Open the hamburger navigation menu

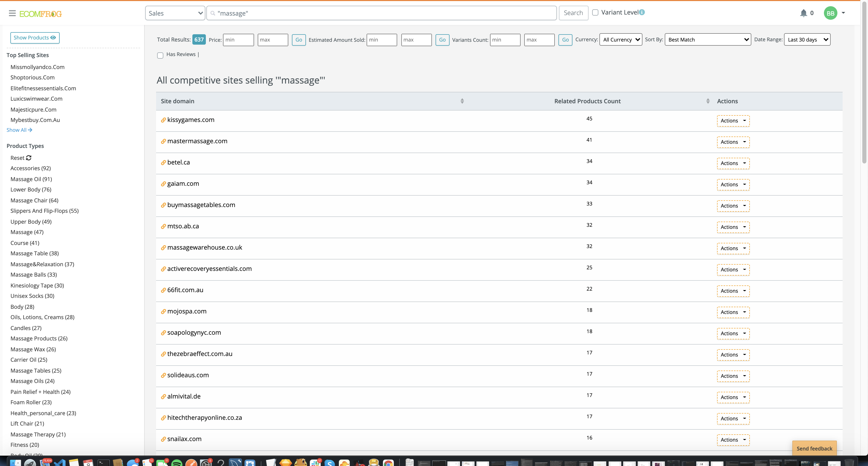12,13
